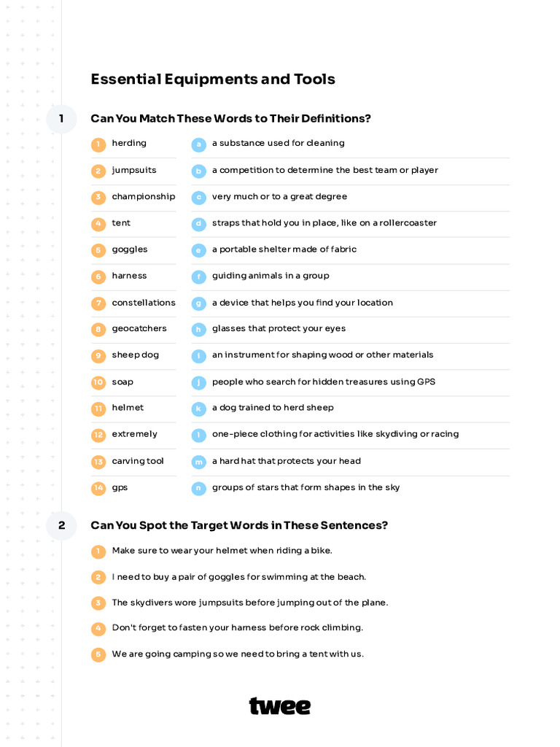Click heading 'Can You Match These Words to Their Definitions?'

click(230, 118)
